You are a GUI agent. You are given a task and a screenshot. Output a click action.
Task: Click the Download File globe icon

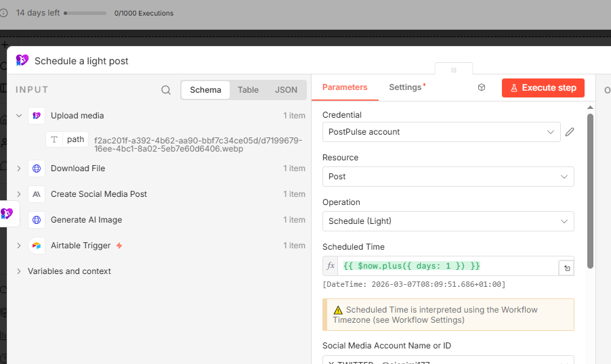(x=37, y=168)
